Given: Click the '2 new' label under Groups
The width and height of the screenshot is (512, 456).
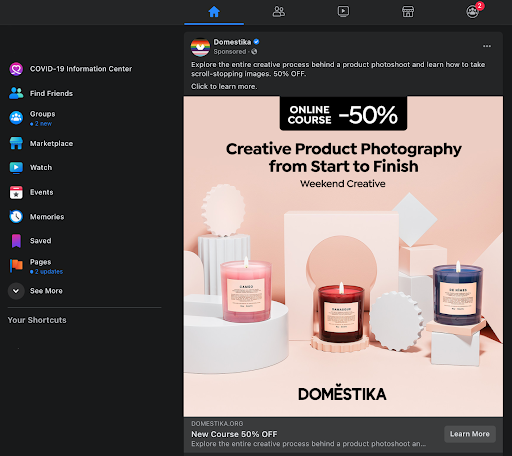Looking at the screenshot, I should click(41, 124).
